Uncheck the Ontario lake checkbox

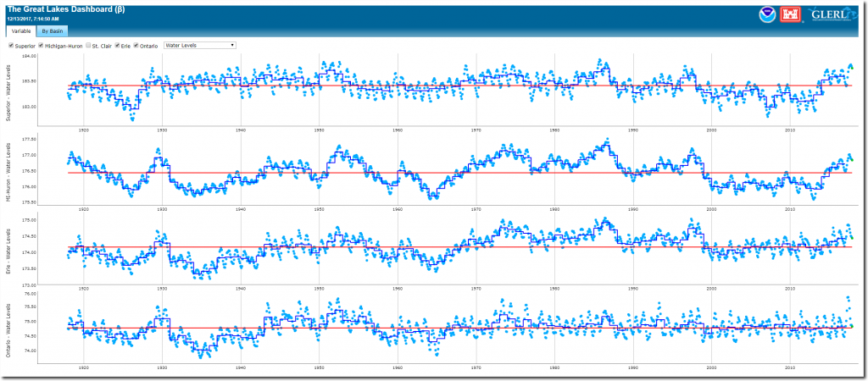pos(136,46)
